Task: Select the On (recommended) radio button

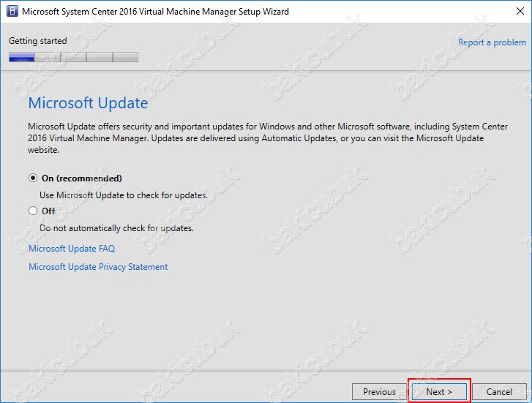Action: tap(33, 178)
